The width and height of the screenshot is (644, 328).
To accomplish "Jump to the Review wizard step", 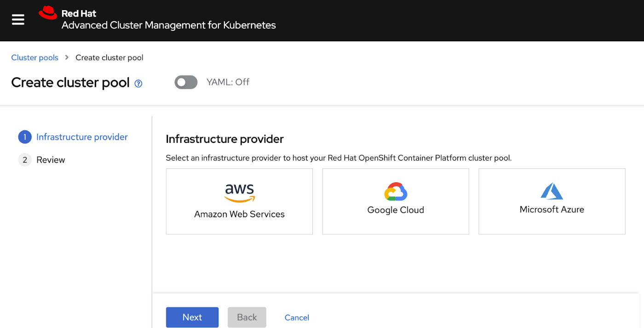I will point(51,160).
